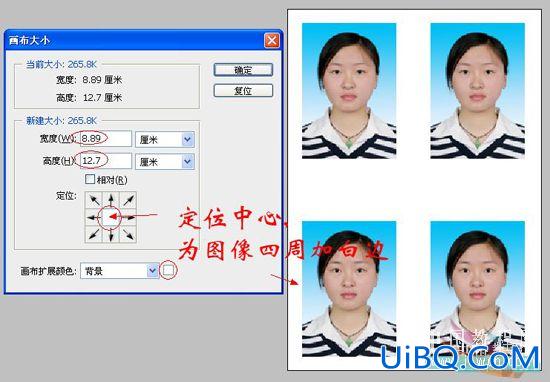Screen dimensions: 550x382
Task: Click the 新建大小: 265.8K label
Action: point(61,121)
